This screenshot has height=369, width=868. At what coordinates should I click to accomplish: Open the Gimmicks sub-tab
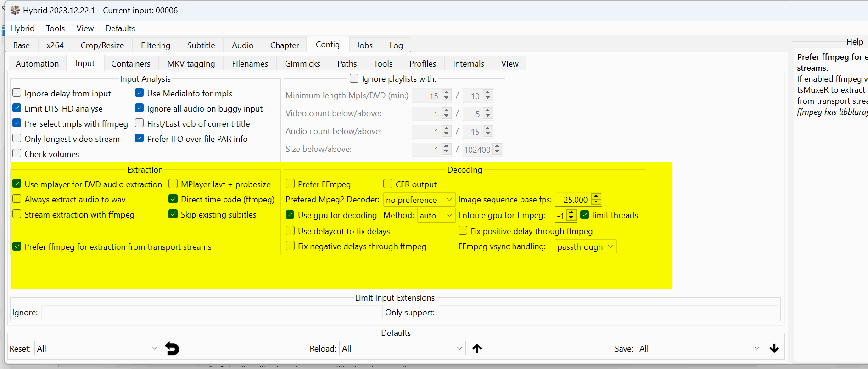(x=302, y=64)
